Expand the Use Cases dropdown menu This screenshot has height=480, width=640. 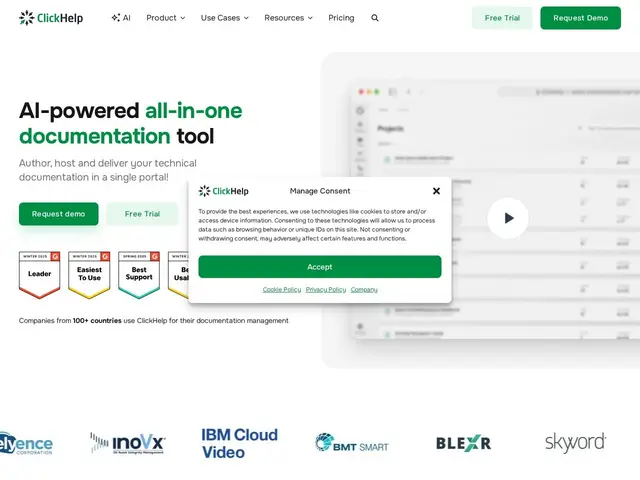224,18
